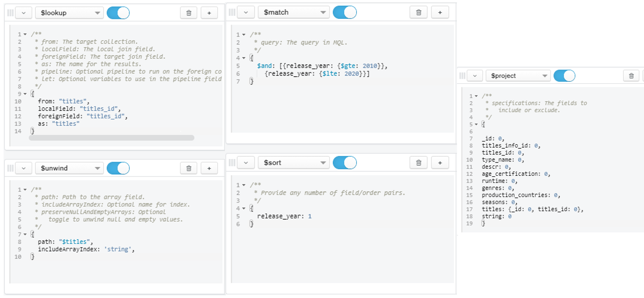This screenshot has width=644, height=298.
Task: Collapse the $match stage with chevron
Action: 246,12
